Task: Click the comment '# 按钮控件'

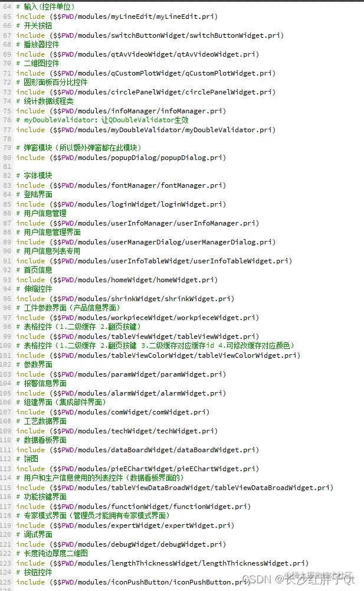Action: point(34,572)
